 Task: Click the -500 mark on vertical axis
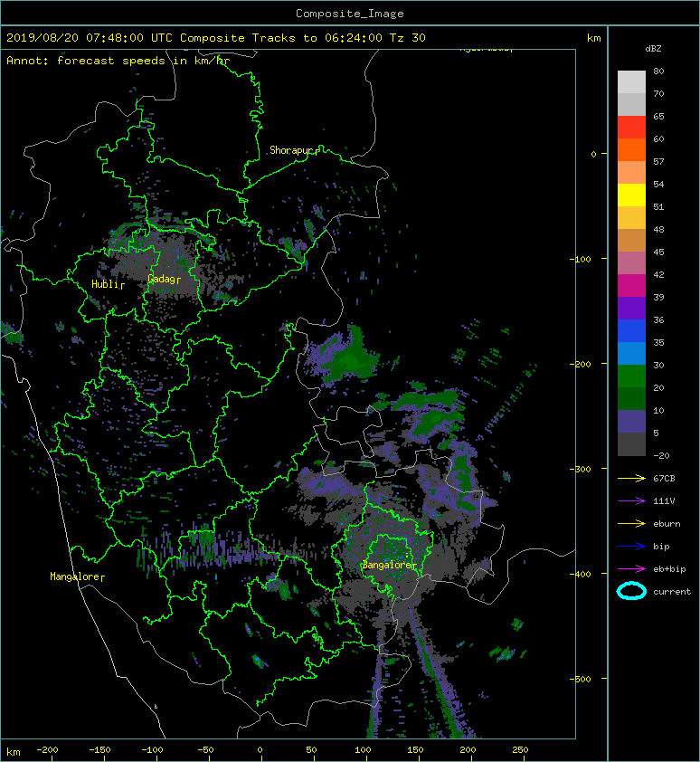580,679
